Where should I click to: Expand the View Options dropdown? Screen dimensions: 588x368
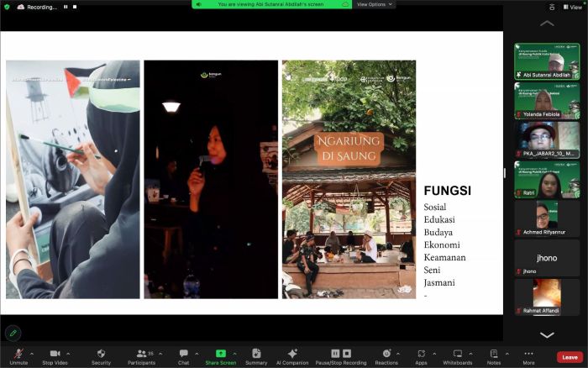coord(374,4)
